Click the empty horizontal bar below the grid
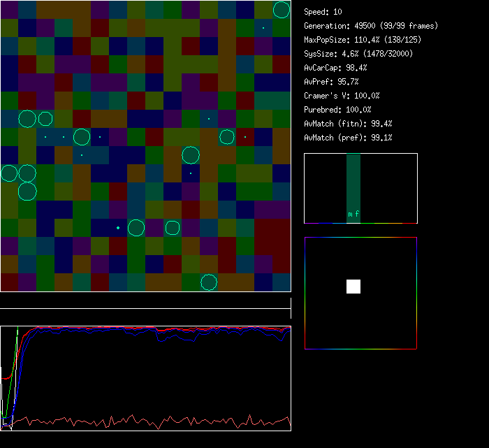 [x=145, y=301]
